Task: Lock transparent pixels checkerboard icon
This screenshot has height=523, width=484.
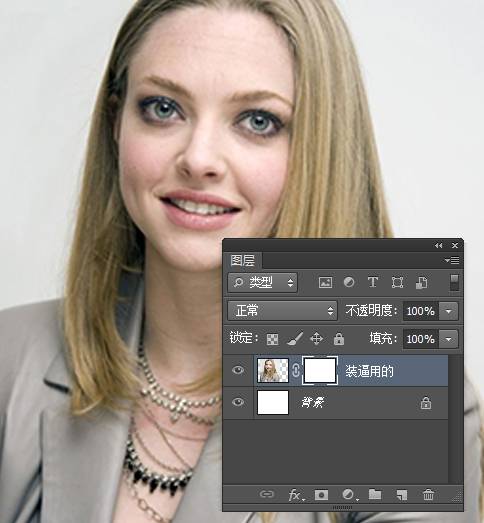Action: point(273,339)
